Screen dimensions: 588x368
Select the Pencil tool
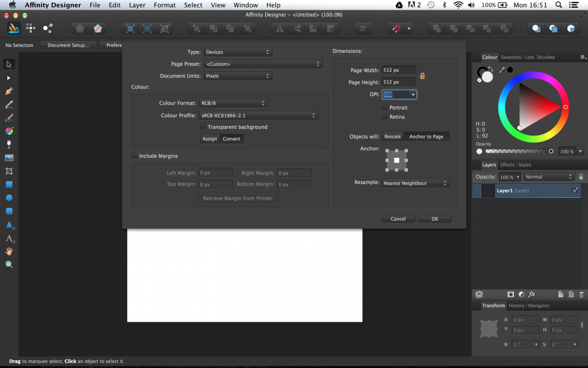pyautogui.click(x=9, y=105)
